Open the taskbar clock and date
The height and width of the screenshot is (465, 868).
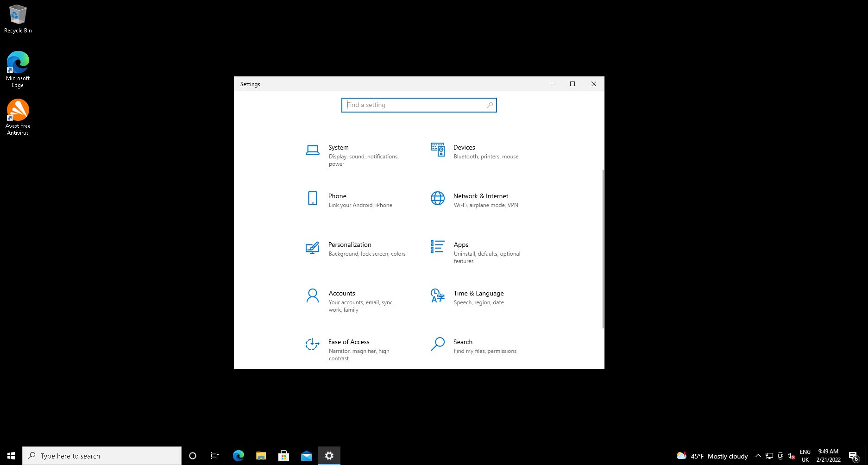click(x=828, y=456)
